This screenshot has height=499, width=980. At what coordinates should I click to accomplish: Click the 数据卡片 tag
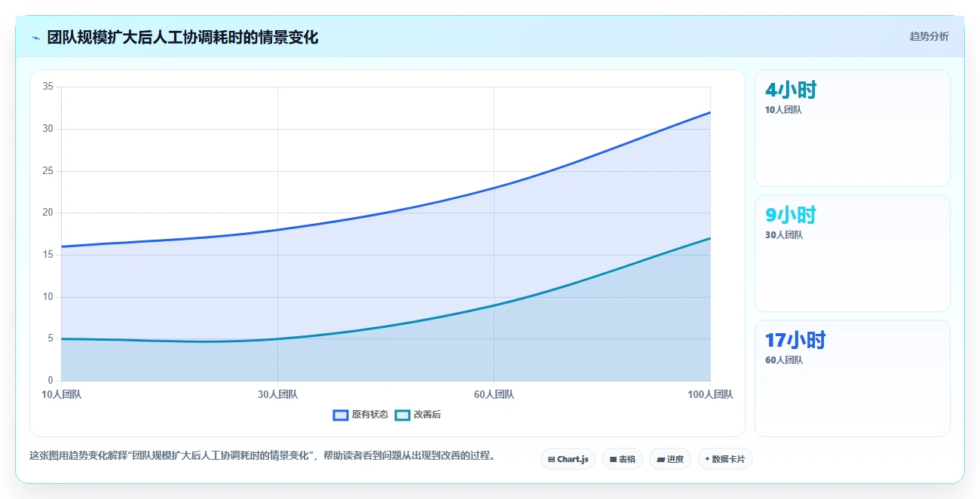click(725, 458)
